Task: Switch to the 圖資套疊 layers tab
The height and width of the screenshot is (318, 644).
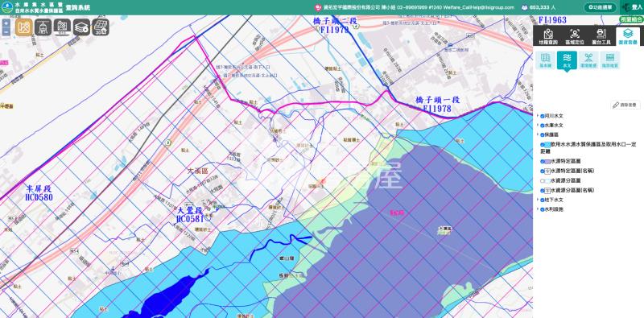Action: (x=628, y=36)
